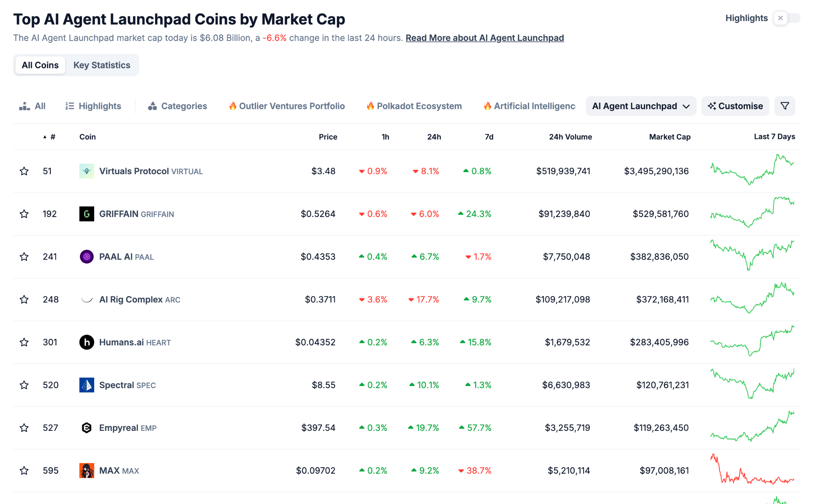Star MAX coin as favorite

point(24,471)
